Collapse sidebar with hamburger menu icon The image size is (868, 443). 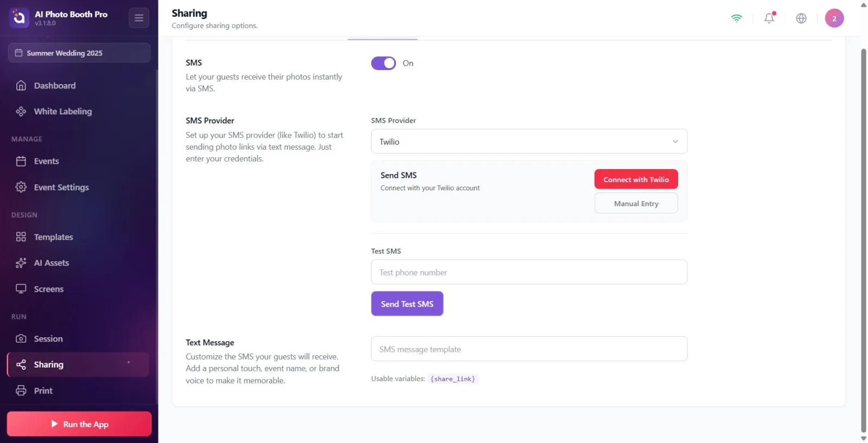139,18
